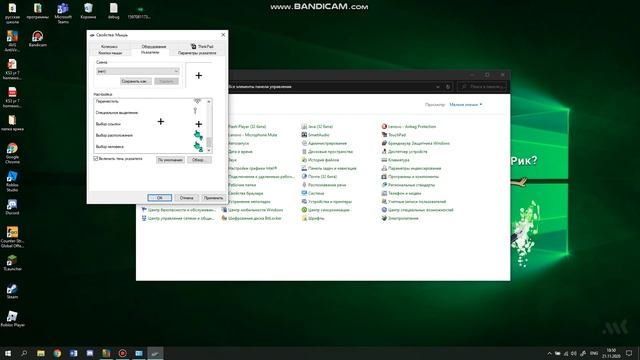Open Центр специальных возможностей item
Viewport: 640px width, 360px height.
click(x=418, y=210)
